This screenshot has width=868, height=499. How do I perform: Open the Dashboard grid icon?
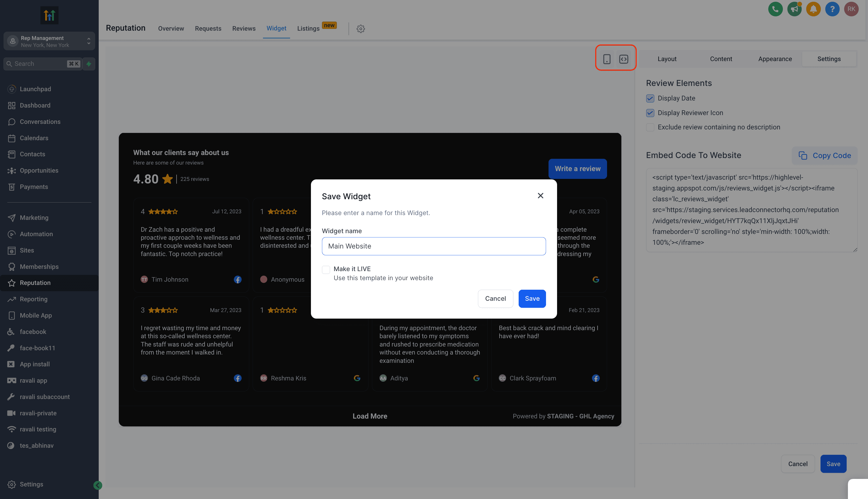(x=12, y=106)
